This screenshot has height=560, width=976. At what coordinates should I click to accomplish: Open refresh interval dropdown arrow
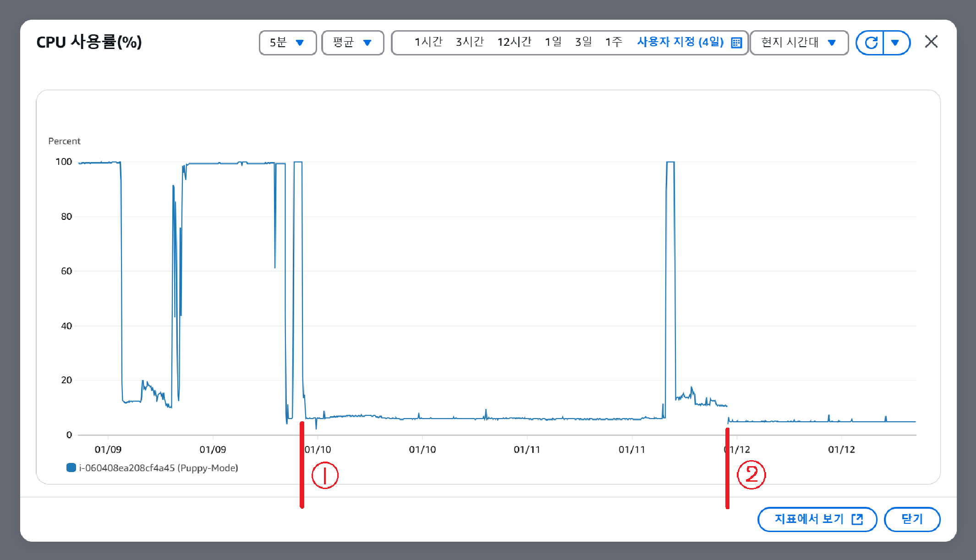[x=895, y=43]
